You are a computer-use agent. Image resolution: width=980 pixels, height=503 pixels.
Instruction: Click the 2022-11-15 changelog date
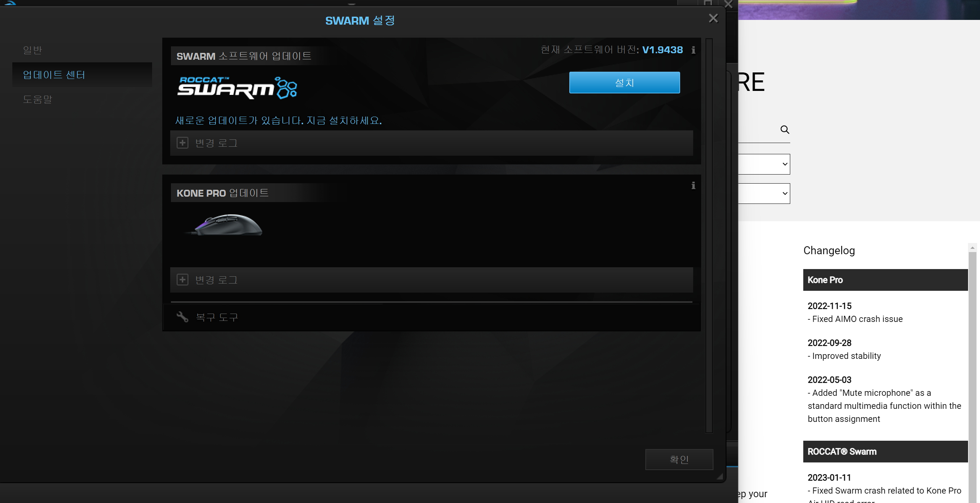coord(829,306)
